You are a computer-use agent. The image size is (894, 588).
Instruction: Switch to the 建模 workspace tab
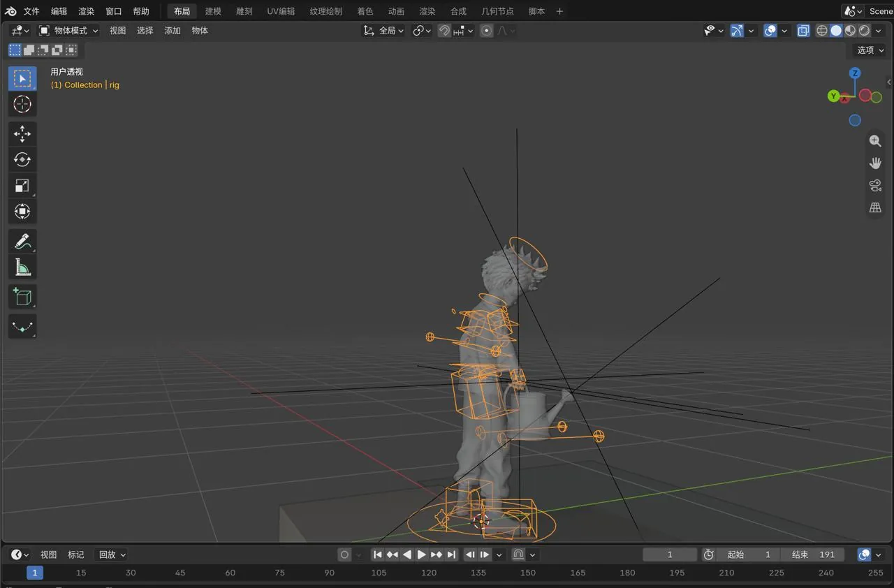[x=213, y=11]
